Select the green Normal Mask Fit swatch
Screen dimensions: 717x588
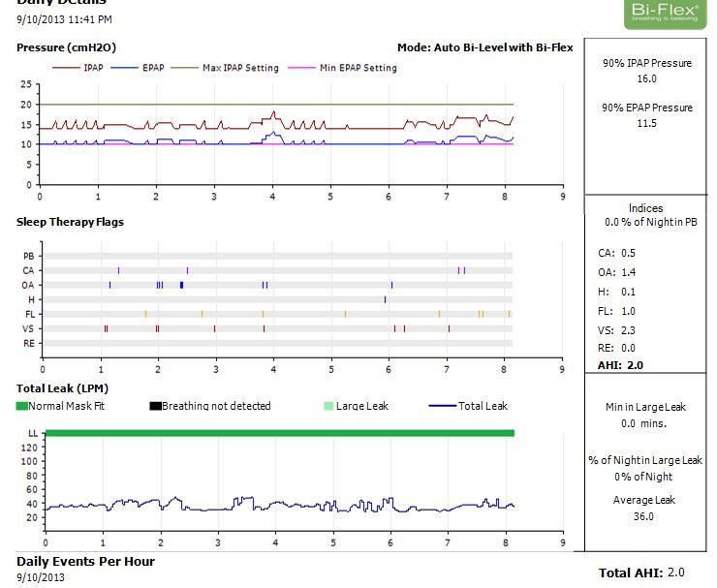coord(22,406)
